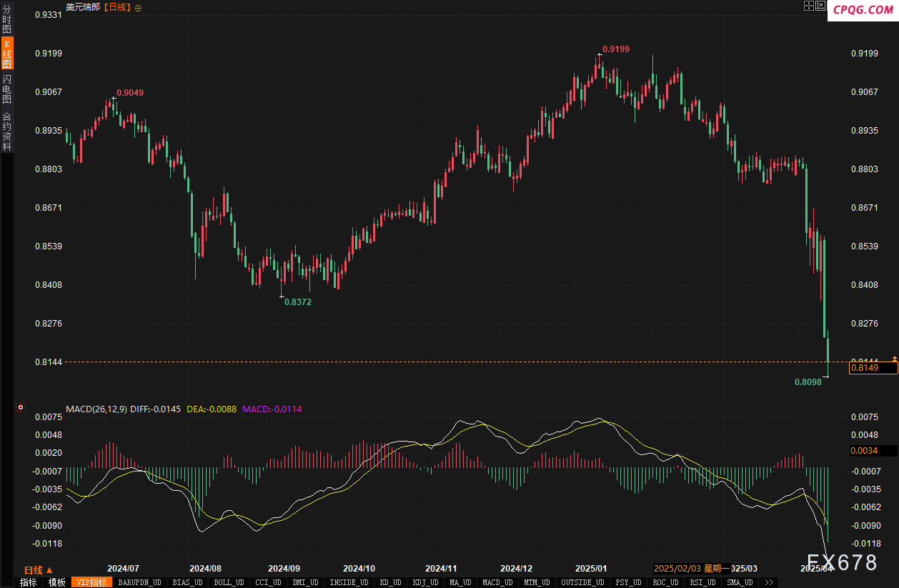899x588 pixels.
Task: Click the 0.8408 left price axis label
Action: (x=47, y=285)
